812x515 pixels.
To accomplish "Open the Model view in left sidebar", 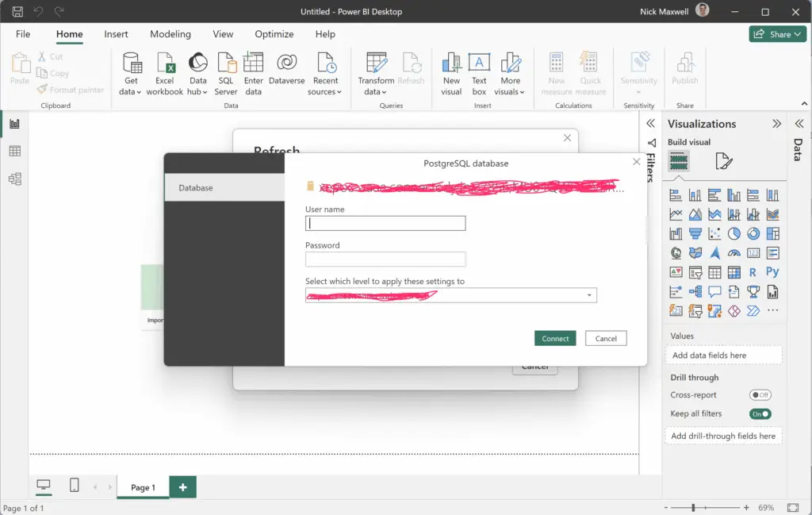I will point(14,179).
